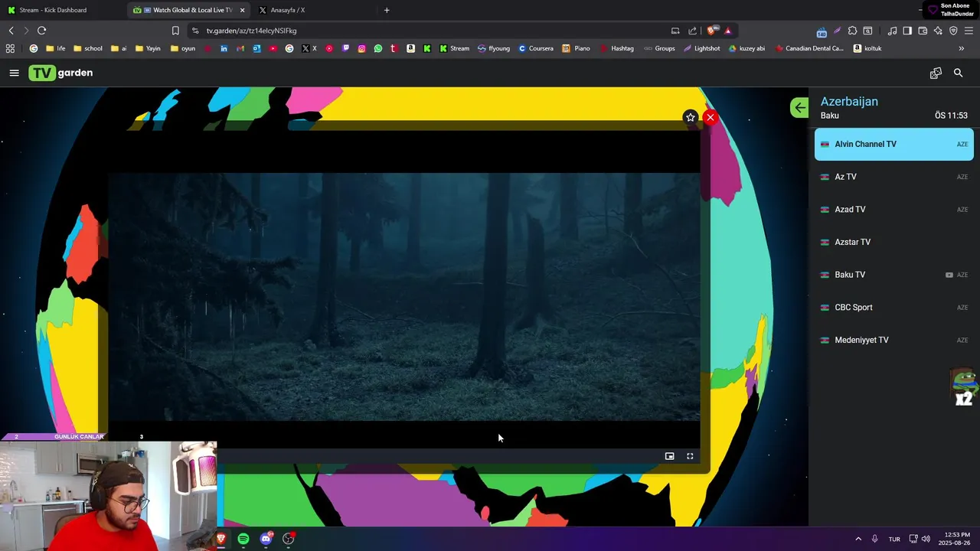Reload the page
This screenshot has height=551, width=980.
click(41, 31)
